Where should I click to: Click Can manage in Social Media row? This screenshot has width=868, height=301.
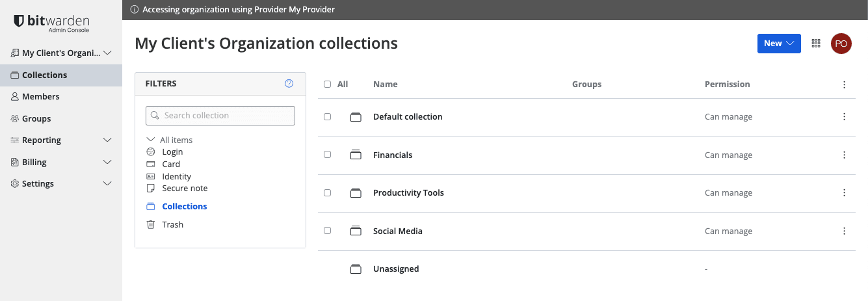(x=728, y=231)
